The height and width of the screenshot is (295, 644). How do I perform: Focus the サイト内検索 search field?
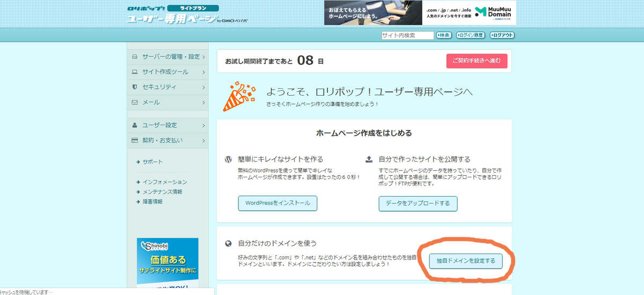coord(407,35)
